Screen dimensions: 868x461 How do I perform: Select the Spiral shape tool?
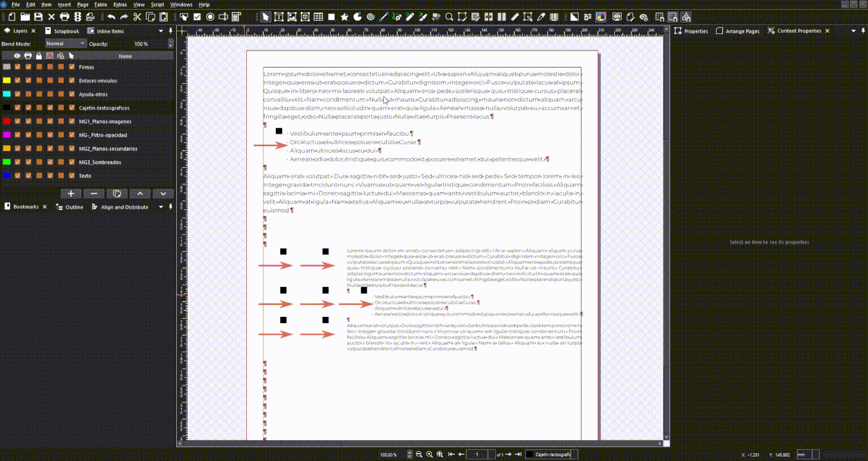(371, 17)
